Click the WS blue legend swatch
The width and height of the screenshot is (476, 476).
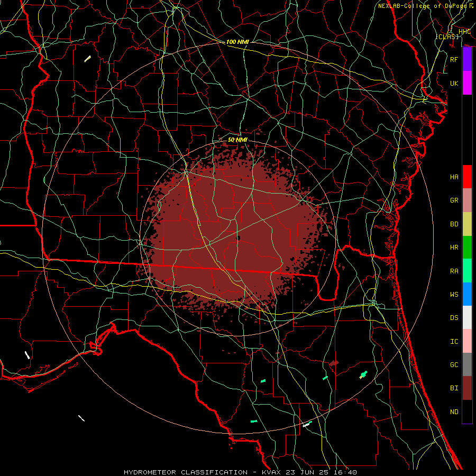[x=467, y=294]
